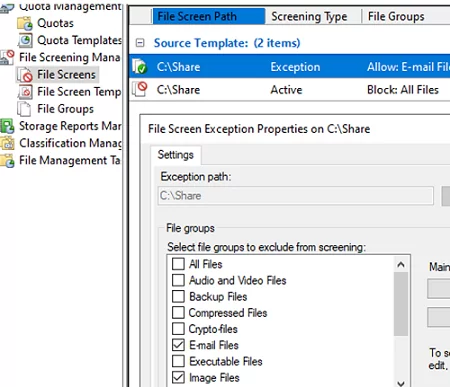Screen dimensions: 450x387
Task: Sort by File Groups column
Action: pos(406,16)
